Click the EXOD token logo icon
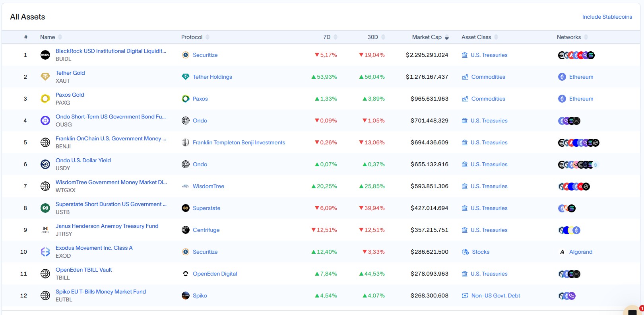The width and height of the screenshot is (644, 315). pyautogui.click(x=45, y=252)
